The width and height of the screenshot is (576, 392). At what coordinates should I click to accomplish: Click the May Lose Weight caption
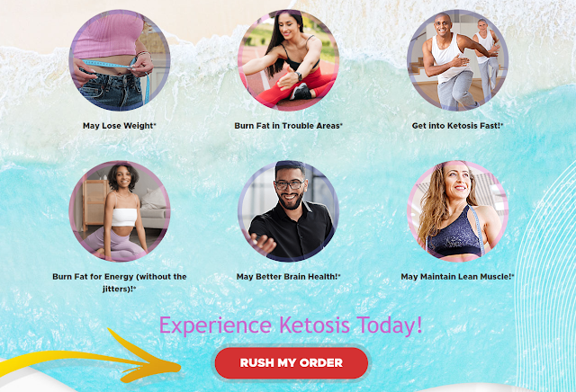(x=120, y=126)
